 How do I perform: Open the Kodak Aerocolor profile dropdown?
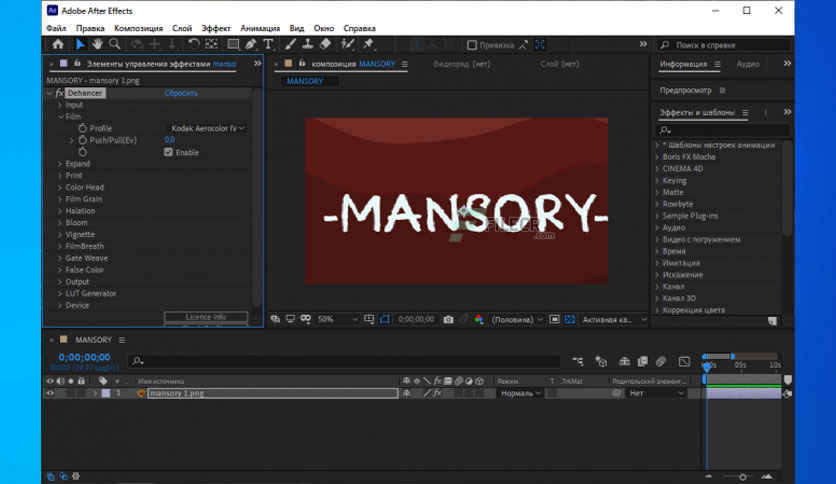click(207, 128)
